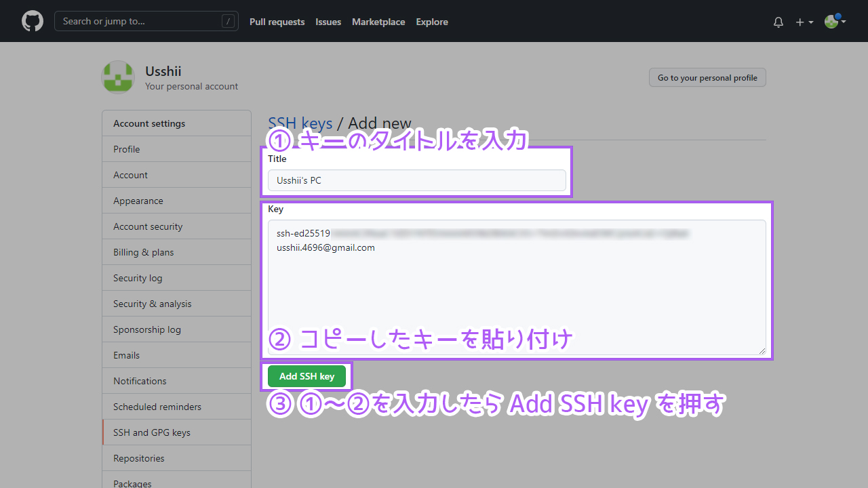Click the Usshii account name
The width and height of the screenshot is (868, 488).
coord(163,71)
